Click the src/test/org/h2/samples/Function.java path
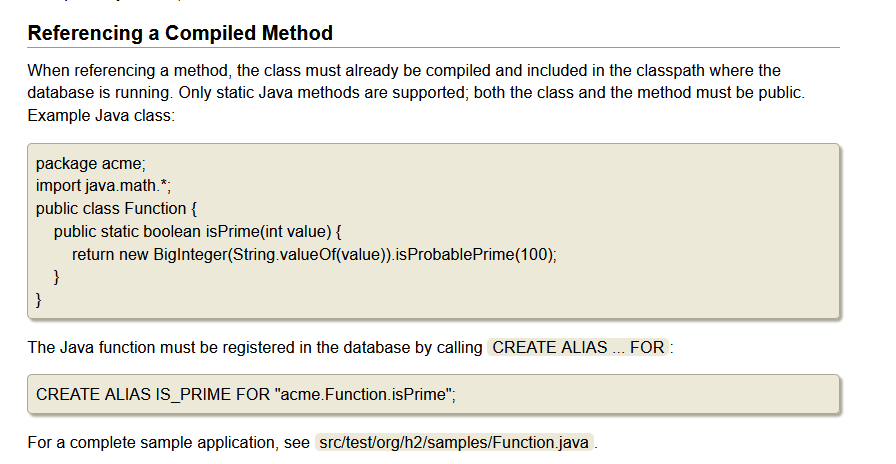This screenshot has height=464, width=896. click(x=454, y=442)
